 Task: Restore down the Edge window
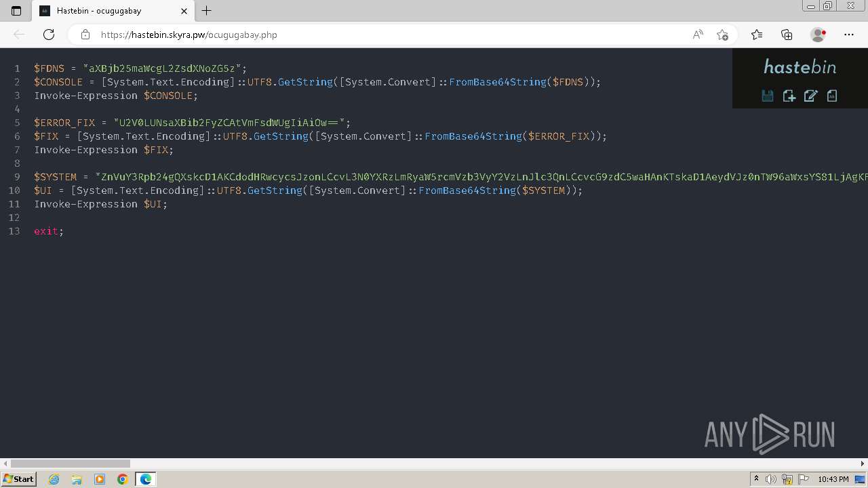point(827,6)
